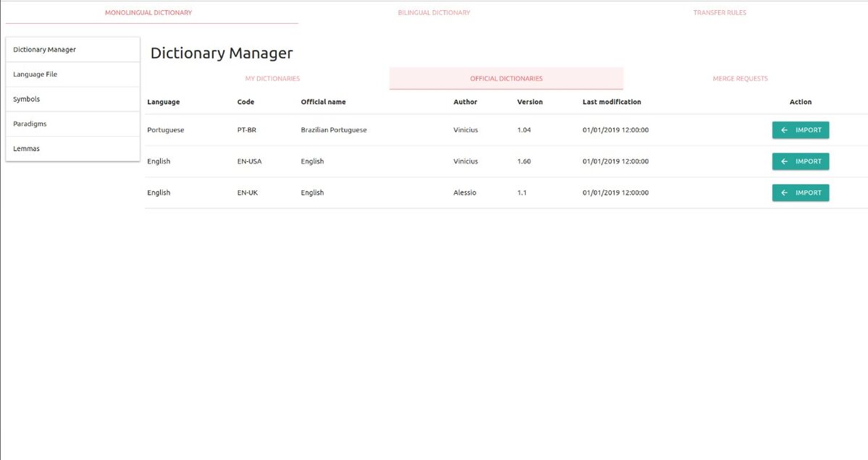
Task: Click the Language column header
Action: (x=163, y=102)
